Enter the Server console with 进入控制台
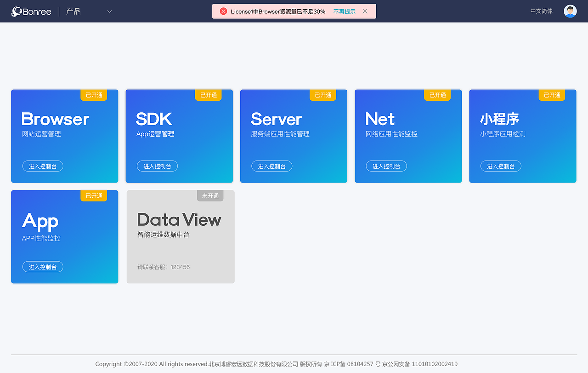 pyautogui.click(x=271, y=166)
